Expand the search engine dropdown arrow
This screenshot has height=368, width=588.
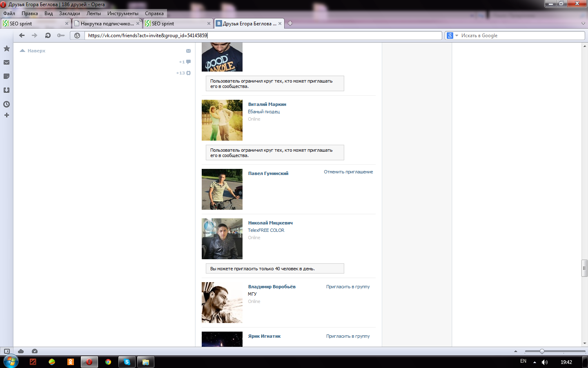457,36
